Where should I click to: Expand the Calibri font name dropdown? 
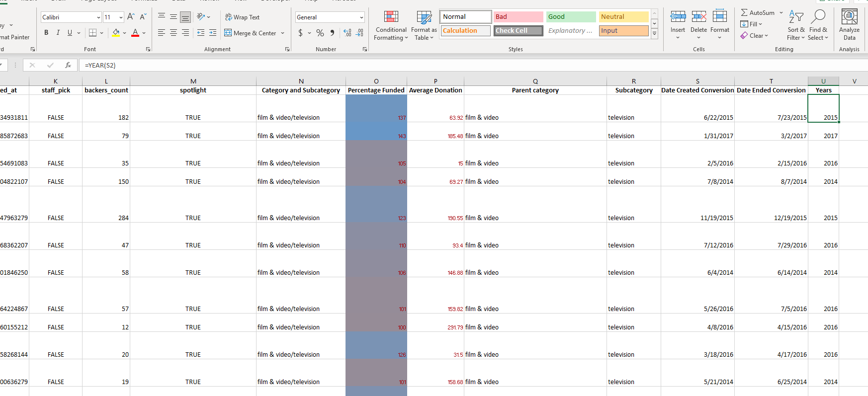(98, 17)
